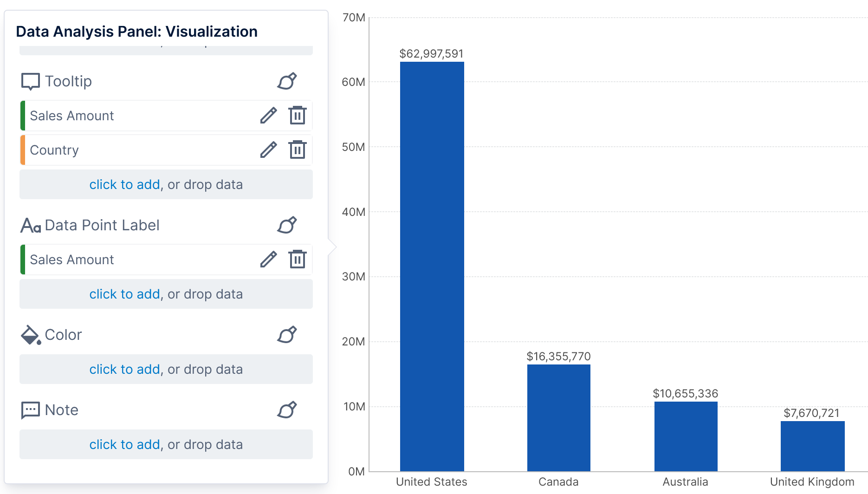Screen dimensions: 868x494
Task: Click the United Kingdom bar
Action: coord(812,446)
